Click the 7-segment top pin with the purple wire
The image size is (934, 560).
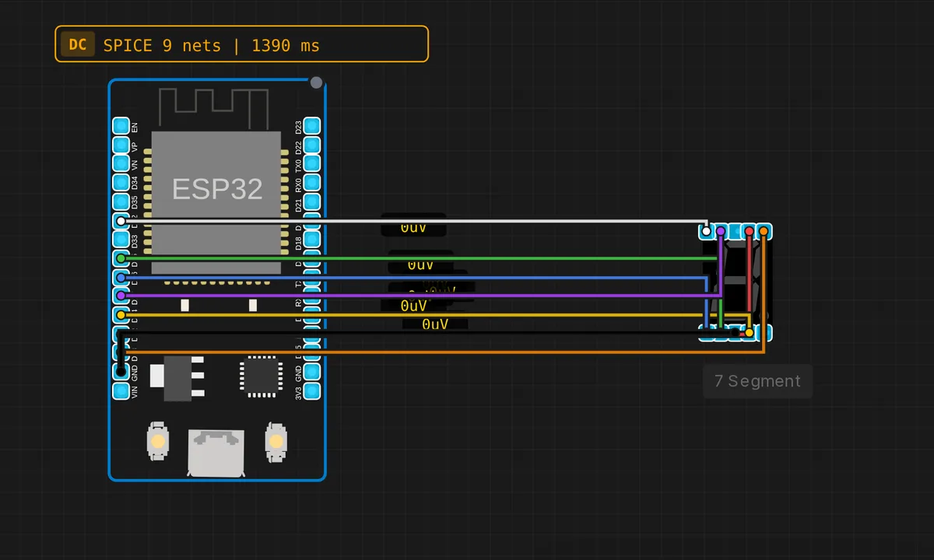(721, 231)
